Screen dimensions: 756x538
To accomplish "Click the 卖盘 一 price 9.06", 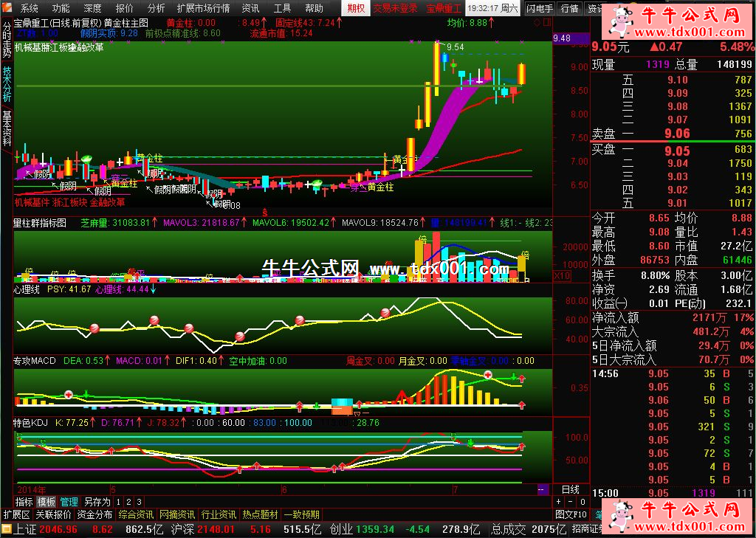I will tap(676, 133).
